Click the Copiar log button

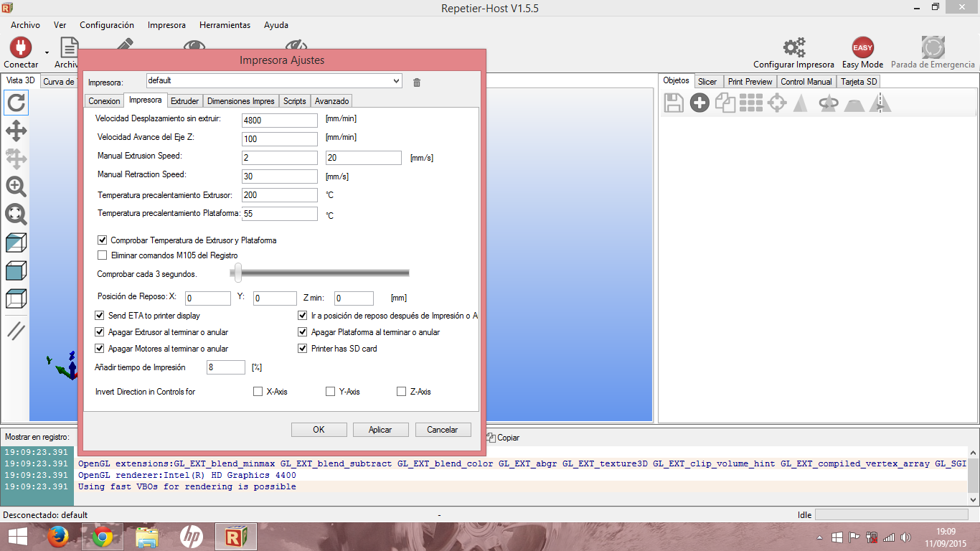pos(503,437)
